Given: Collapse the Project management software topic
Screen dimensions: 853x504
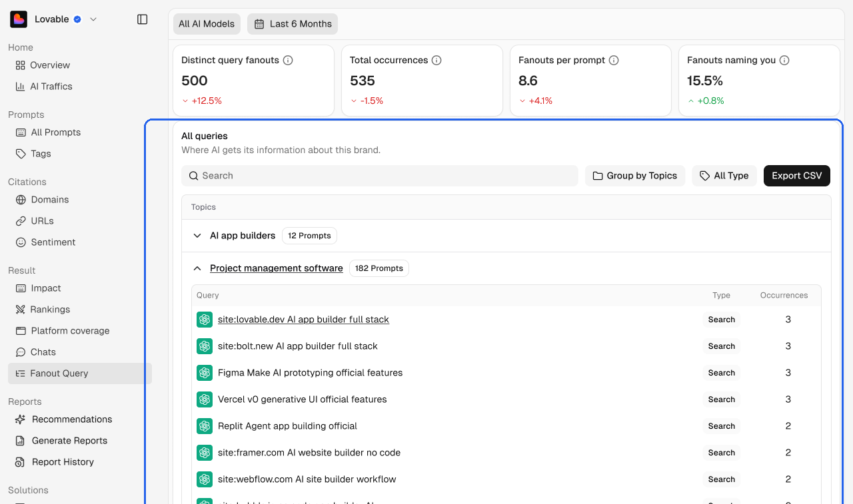Looking at the screenshot, I should 197,268.
